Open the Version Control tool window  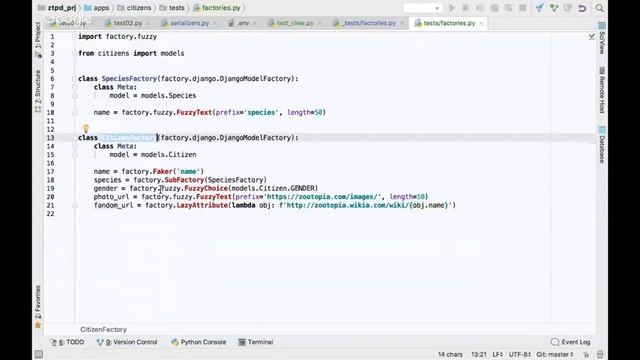click(x=127, y=342)
